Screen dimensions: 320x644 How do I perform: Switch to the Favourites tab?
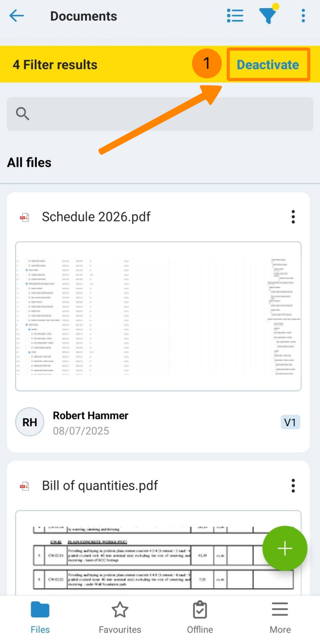(120, 616)
